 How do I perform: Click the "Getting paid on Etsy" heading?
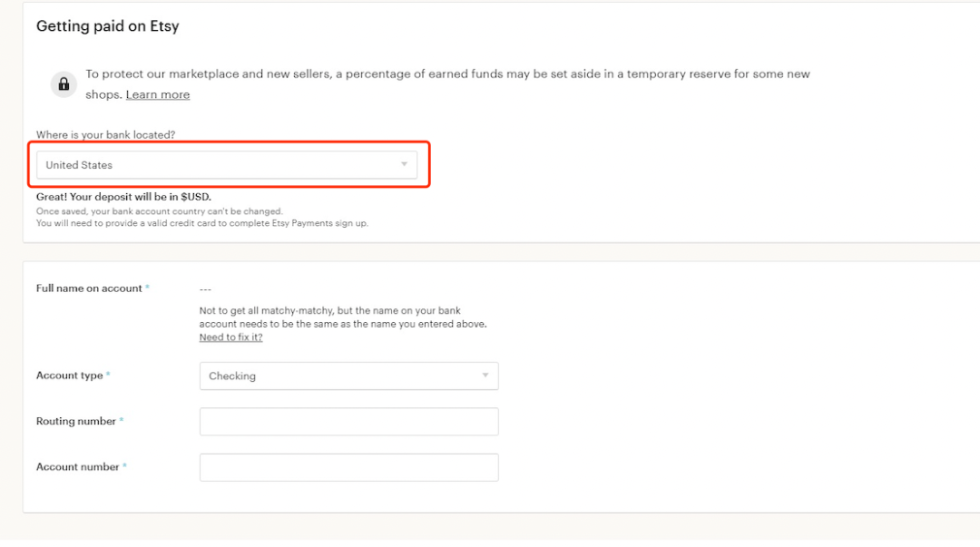pyautogui.click(x=107, y=25)
